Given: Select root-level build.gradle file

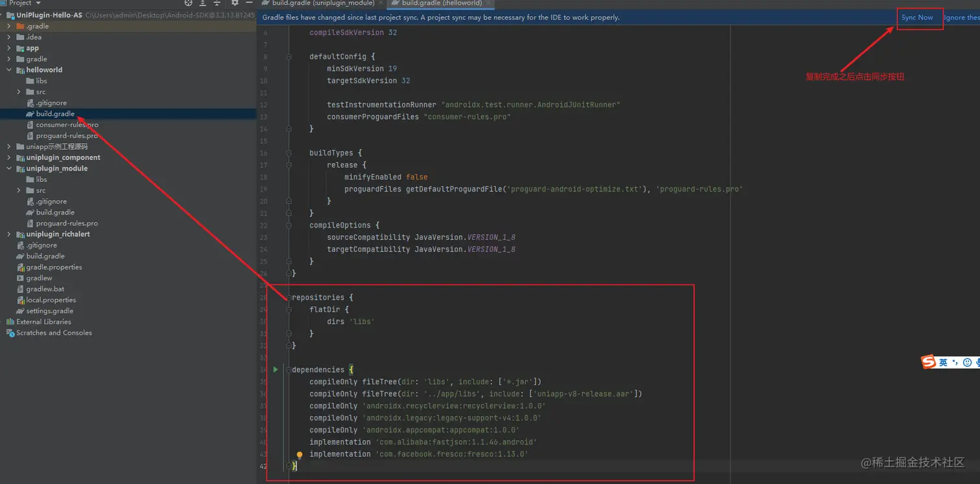Looking at the screenshot, I should click(40, 257).
